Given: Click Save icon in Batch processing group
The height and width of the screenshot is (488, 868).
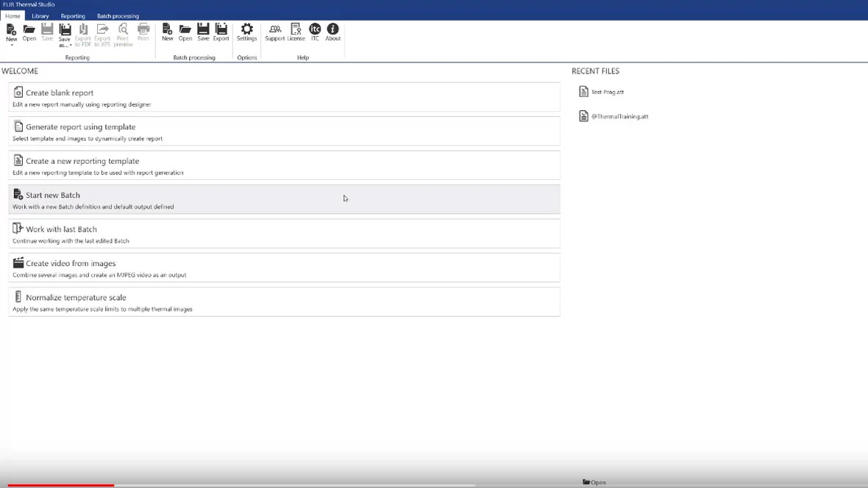Looking at the screenshot, I should coord(203,32).
